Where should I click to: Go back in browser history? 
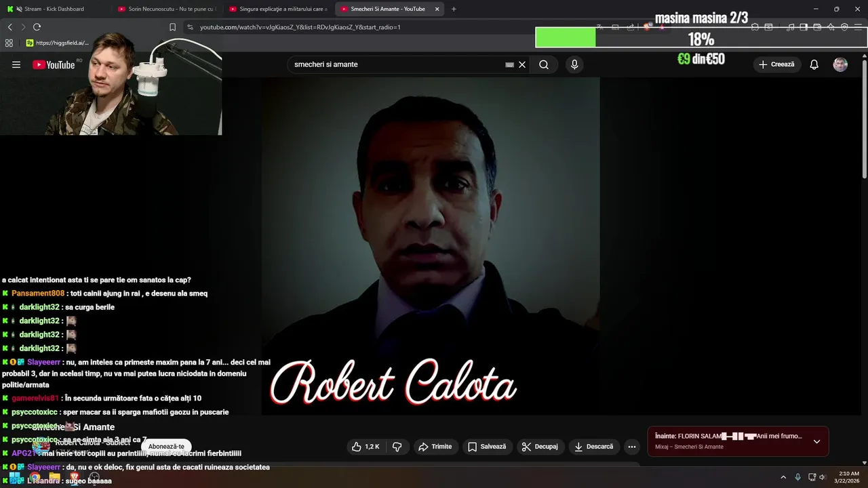coord(9,27)
